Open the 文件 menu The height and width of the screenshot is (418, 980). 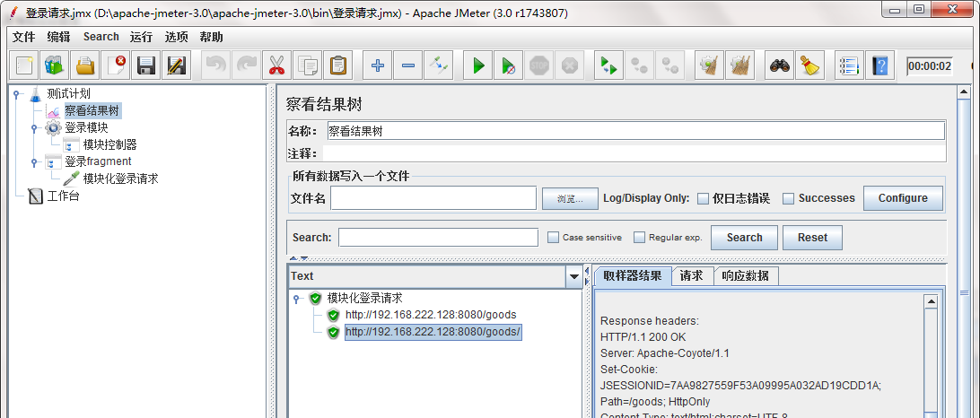click(23, 37)
